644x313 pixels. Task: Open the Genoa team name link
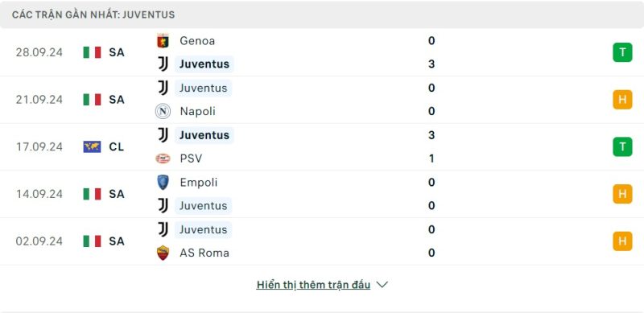pyautogui.click(x=197, y=41)
